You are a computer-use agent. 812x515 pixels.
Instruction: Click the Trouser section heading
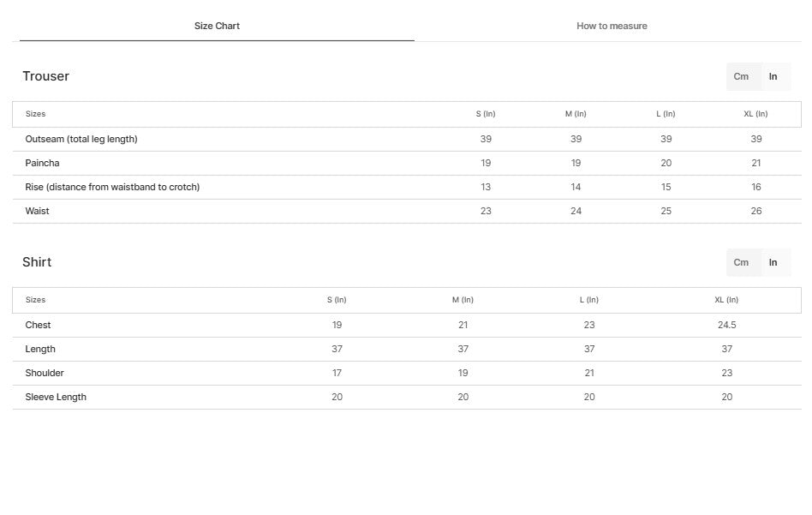click(45, 76)
